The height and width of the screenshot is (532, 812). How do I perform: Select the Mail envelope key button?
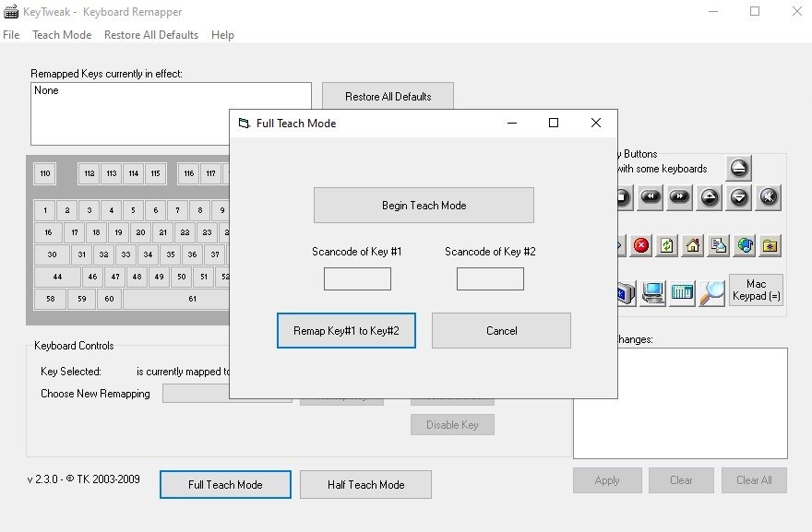[x=719, y=245]
